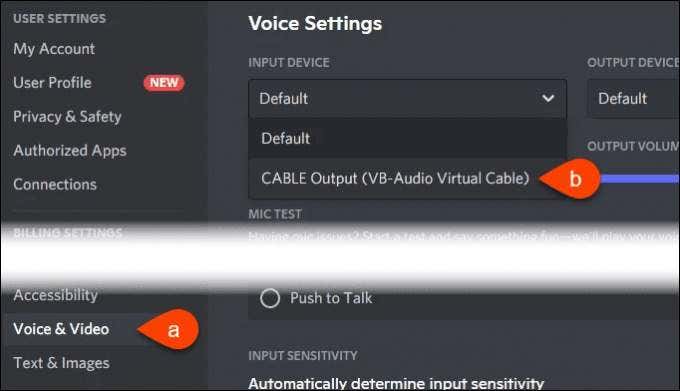The width and height of the screenshot is (680, 391).
Task: Open User Profile settings
Action: pyautogui.click(x=52, y=82)
